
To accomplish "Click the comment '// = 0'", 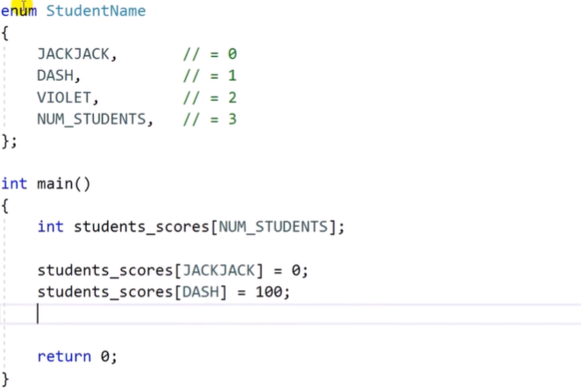I will pyautogui.click(x=210, y=54).
